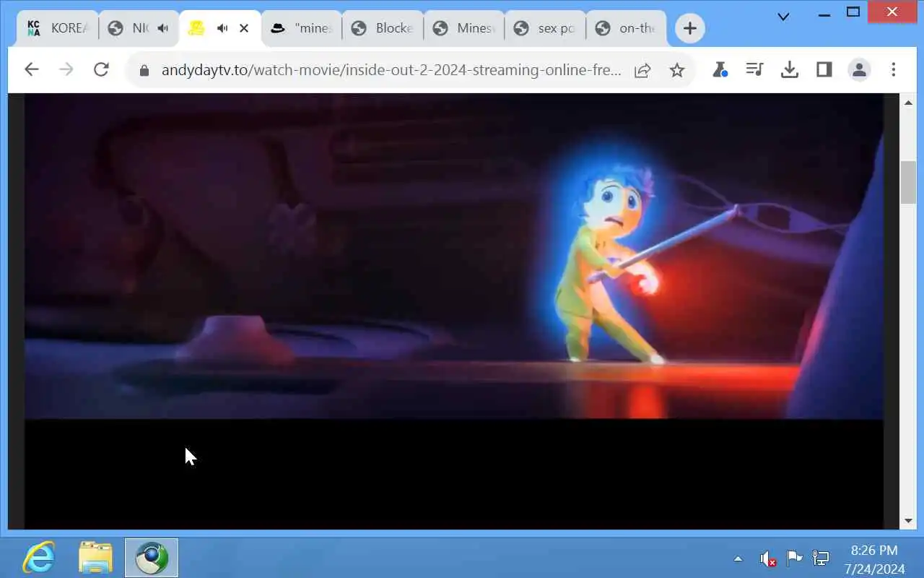
Task: Click page scrollbar down arrow
Action: (908, 520)
